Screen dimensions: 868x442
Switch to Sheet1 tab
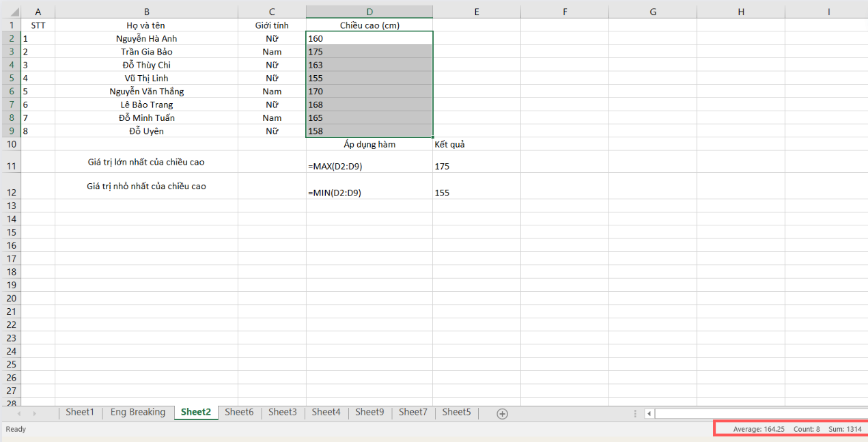(x=80, y=412)
